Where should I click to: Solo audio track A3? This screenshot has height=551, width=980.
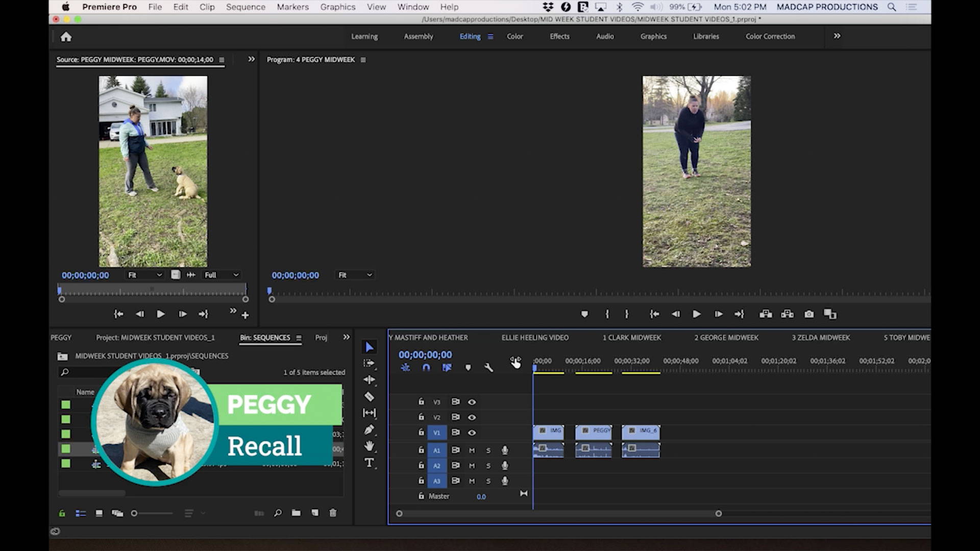[x=488, y=481]
